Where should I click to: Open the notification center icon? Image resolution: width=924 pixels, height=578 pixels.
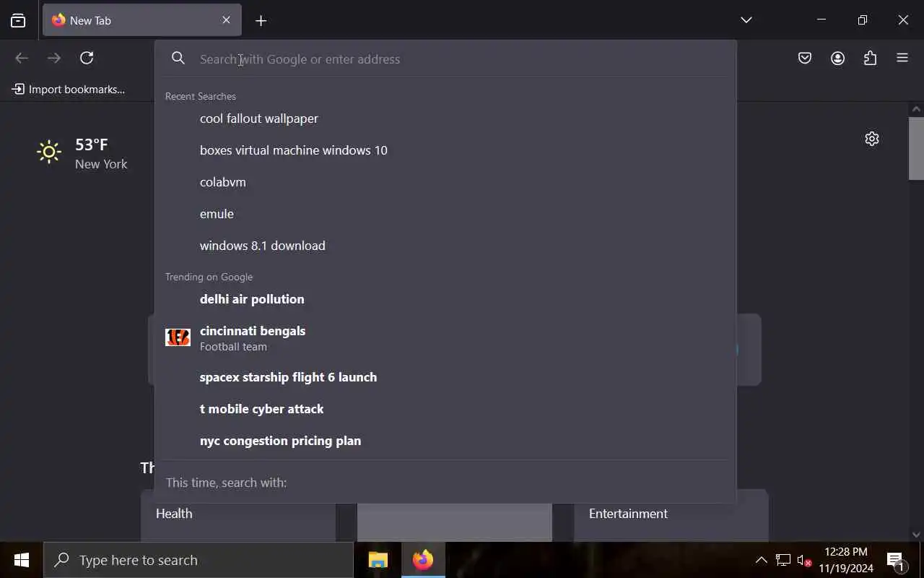click(x=896, y=561)
